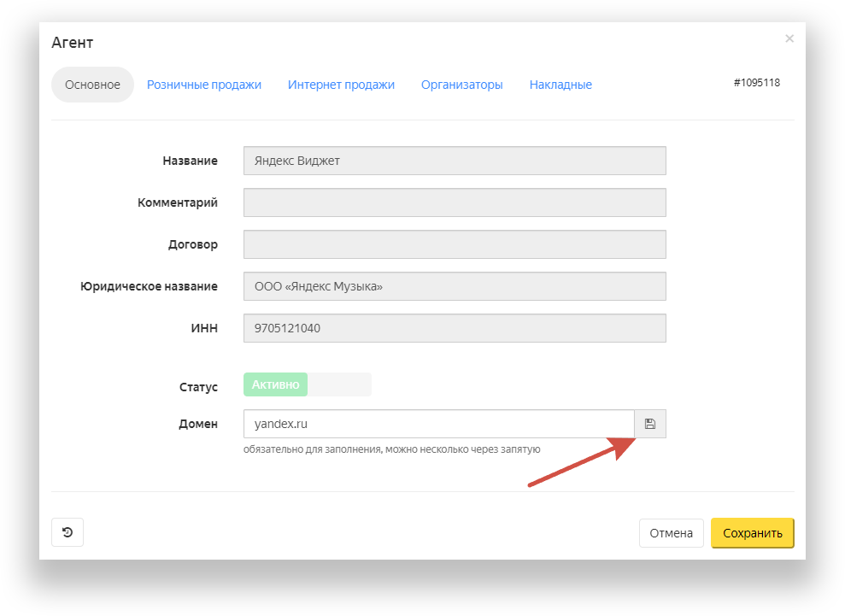Click the Комментарий label

pos(178,202)
